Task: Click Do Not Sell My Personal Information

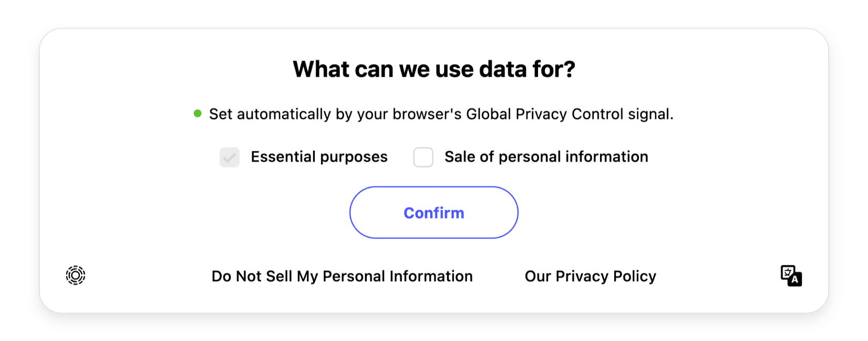Action: [342, 275]
